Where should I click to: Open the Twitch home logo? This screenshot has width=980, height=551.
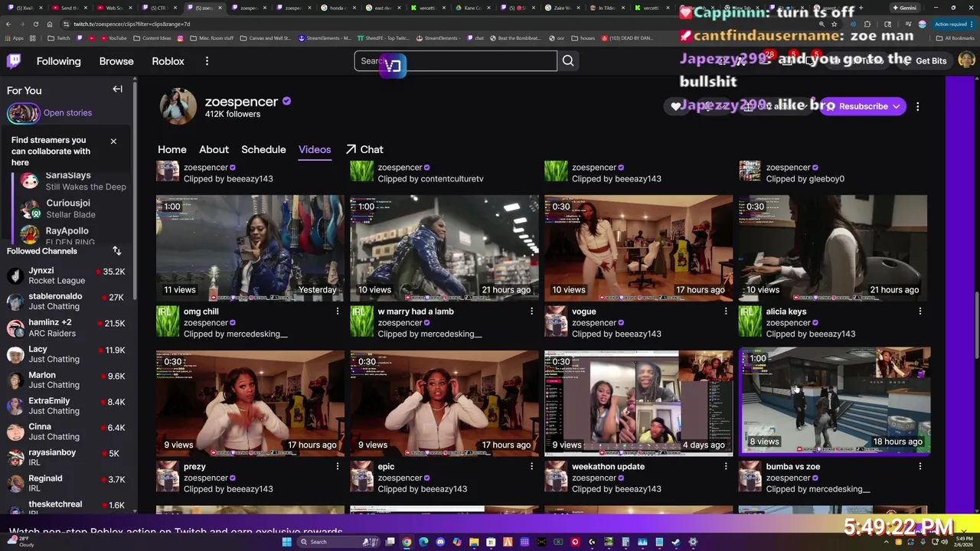pos(14,61)
